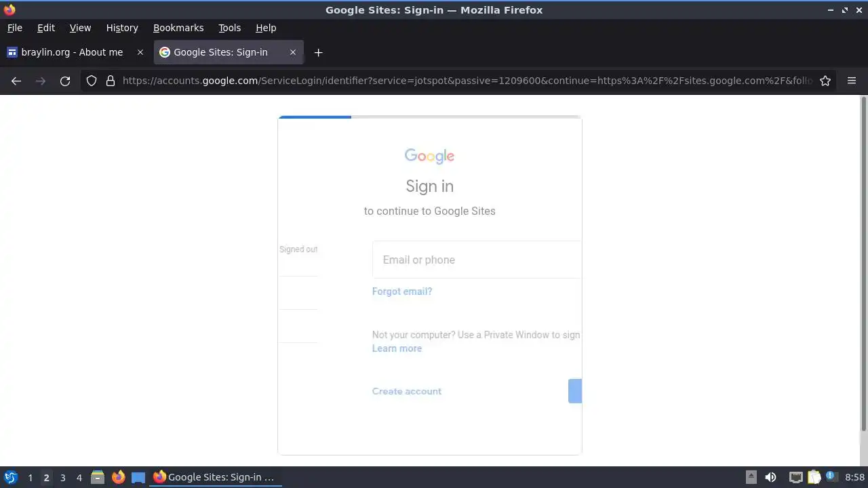Open the History menu

[x=122, y=28]
